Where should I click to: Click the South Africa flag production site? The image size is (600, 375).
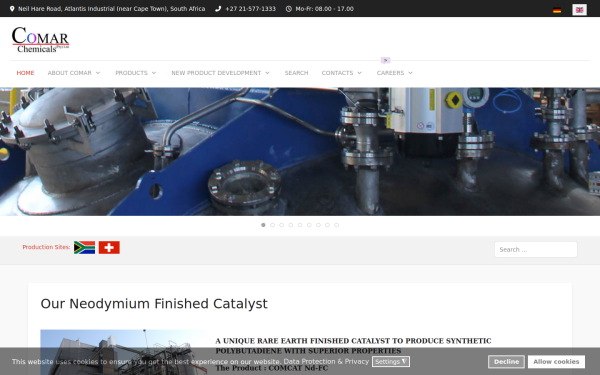coord(84,247)
